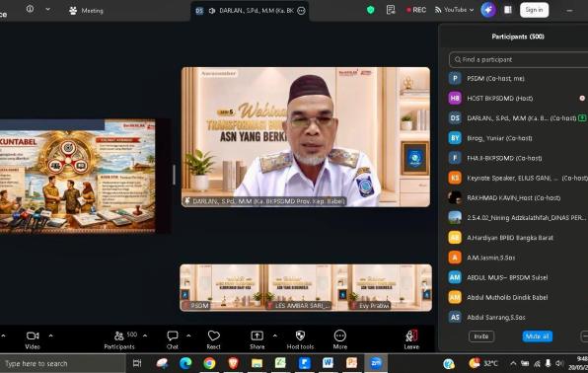
Task: Select participant RAKHMAD KAVIN_Host
Action: (x=518, y=197)
